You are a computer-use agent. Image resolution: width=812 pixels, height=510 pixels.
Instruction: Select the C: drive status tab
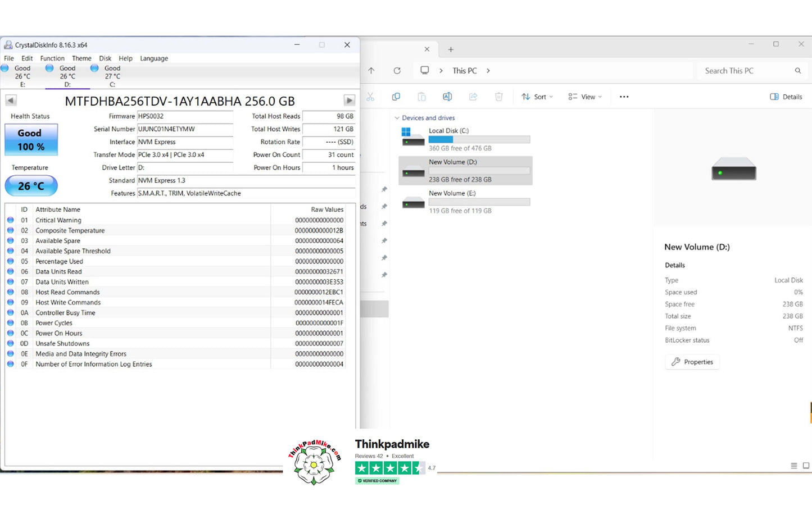point(112,76)
